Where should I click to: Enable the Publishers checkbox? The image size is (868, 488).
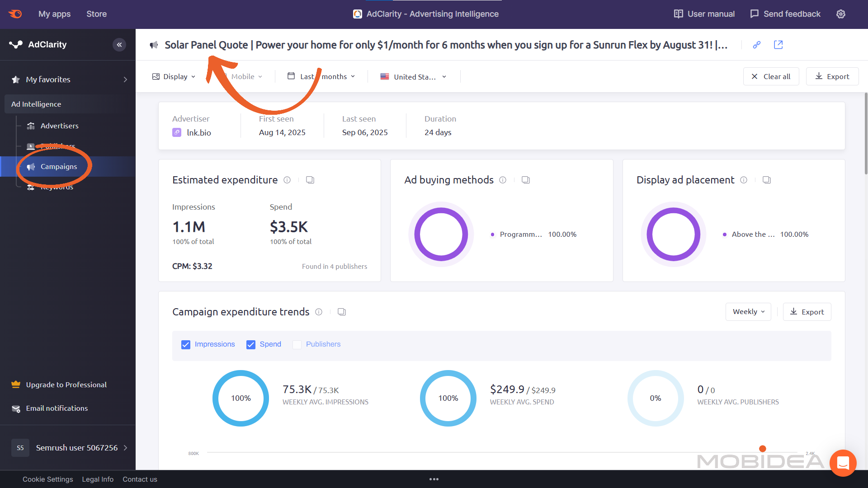pos(297,344)
